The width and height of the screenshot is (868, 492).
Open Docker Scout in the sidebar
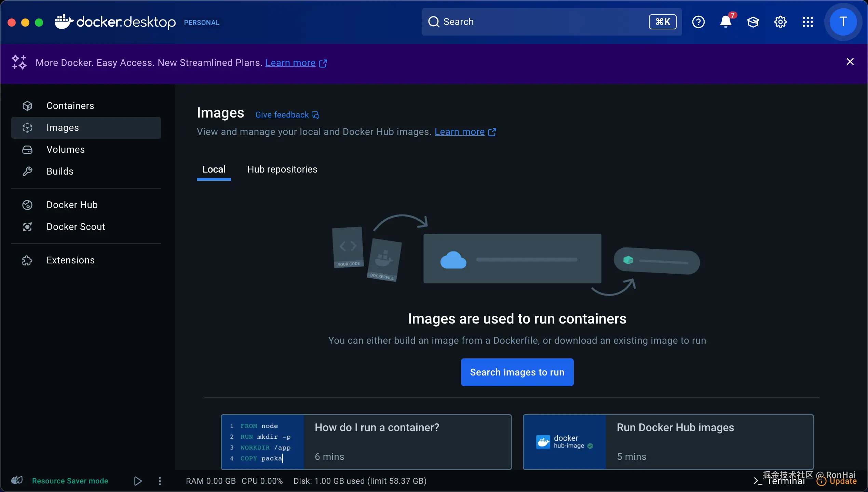[86, 227]
